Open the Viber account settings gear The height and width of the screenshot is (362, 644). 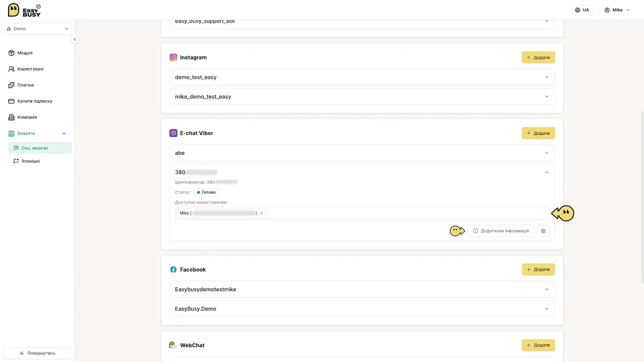(543, 231)
